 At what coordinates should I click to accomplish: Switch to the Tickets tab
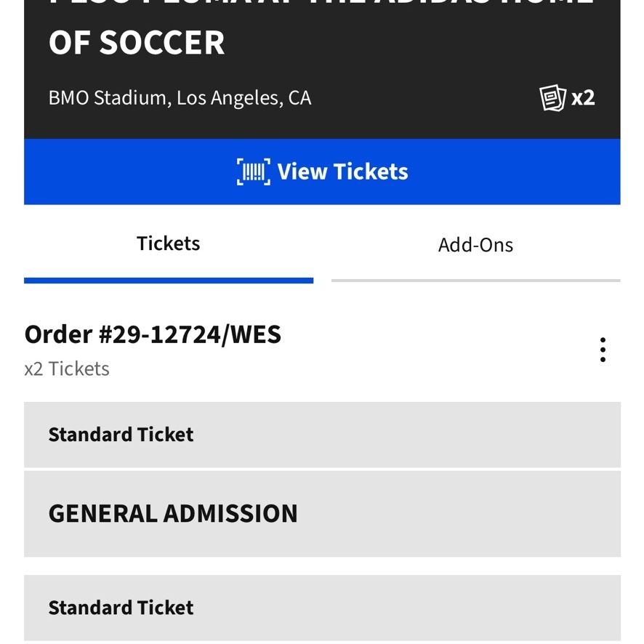pyautogui.click(x=169, y=244)
